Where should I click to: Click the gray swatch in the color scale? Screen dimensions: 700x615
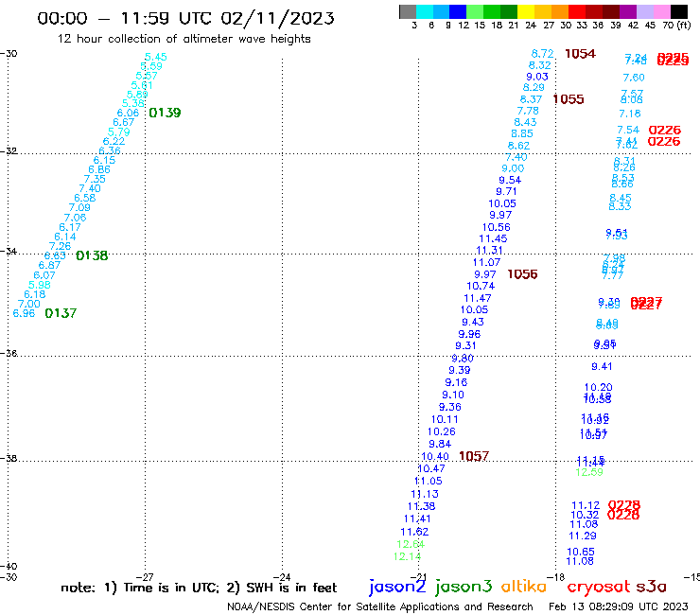(408, 11)
